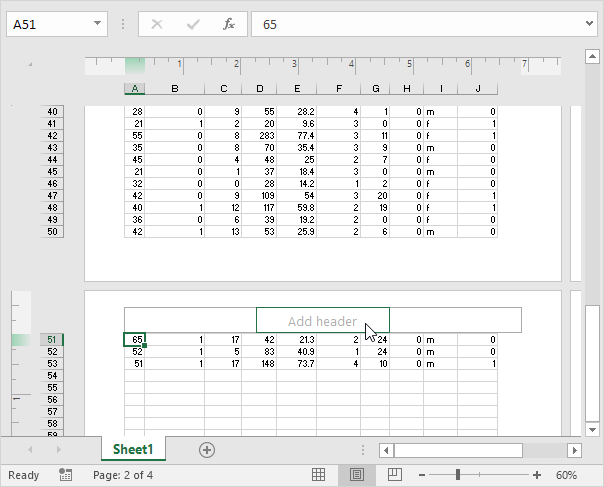Click the horizontal scrollbar left arrow

point(386,450)
